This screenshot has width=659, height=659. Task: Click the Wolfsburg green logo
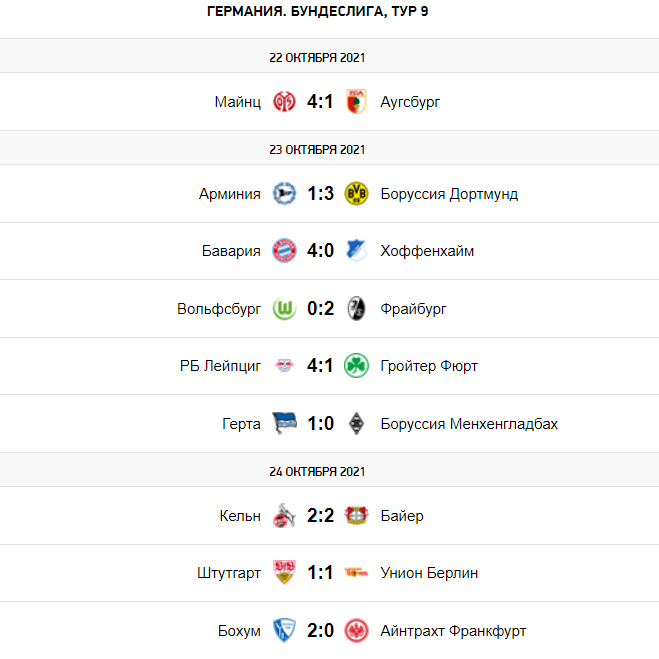click(284, 308)
